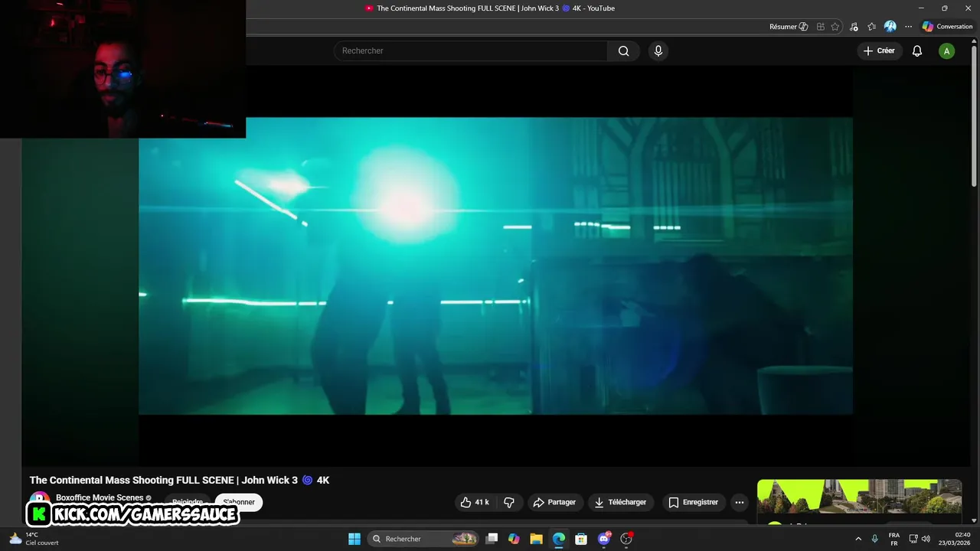This screenshot has width=980, height=551.
Task: Click the Télécharger download button
Action: point(621,502)
